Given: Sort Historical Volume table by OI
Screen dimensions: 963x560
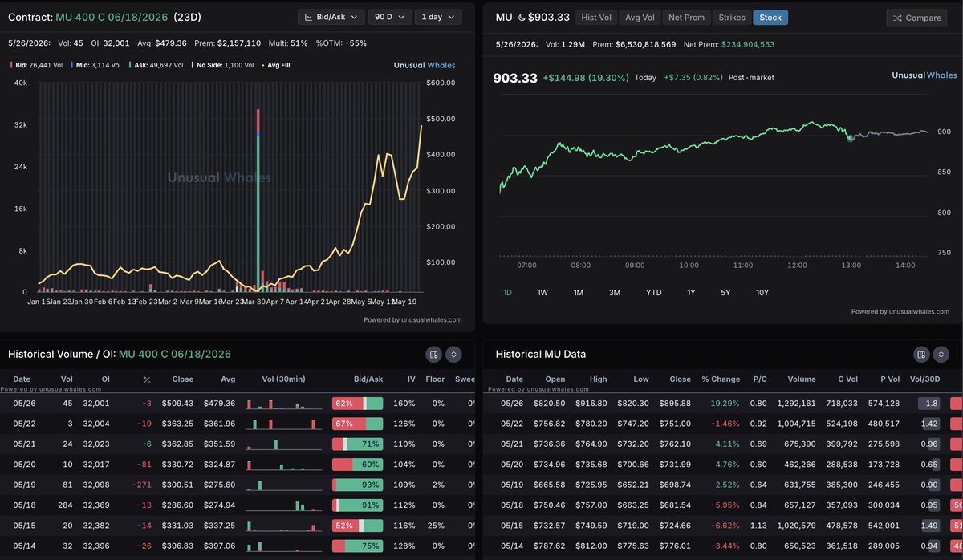Looking at the screenshot, I should point(105,379).
